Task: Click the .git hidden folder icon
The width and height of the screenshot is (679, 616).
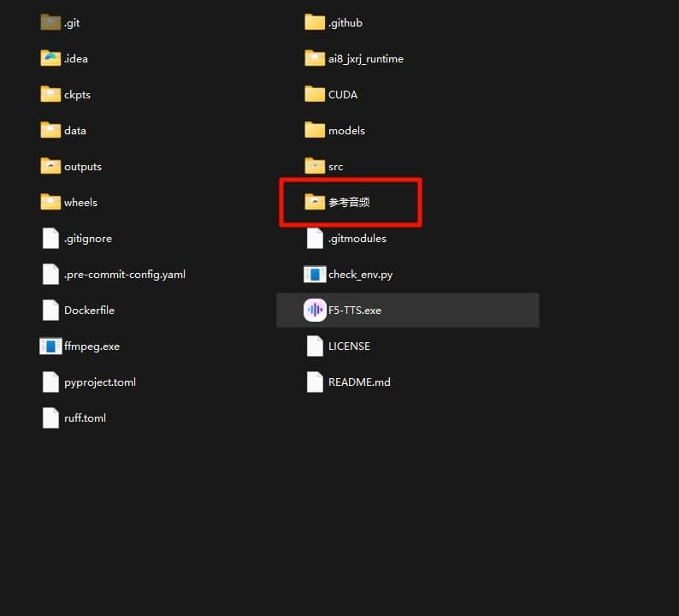Action: pos(50,23)
